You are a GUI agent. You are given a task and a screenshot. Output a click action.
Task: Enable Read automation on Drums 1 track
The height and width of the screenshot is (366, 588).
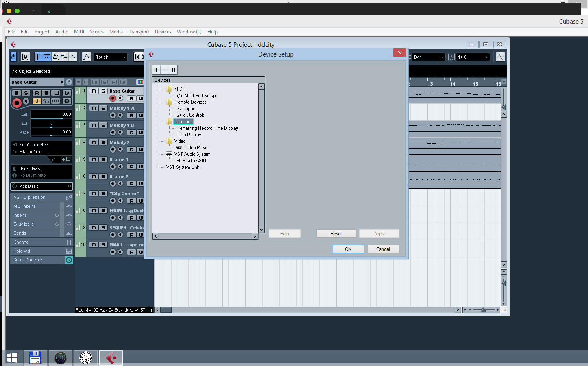pos(131,167)
